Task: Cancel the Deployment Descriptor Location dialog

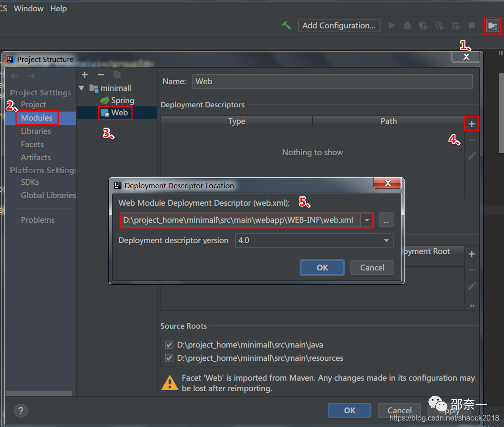Action: [x=372, y=268]
